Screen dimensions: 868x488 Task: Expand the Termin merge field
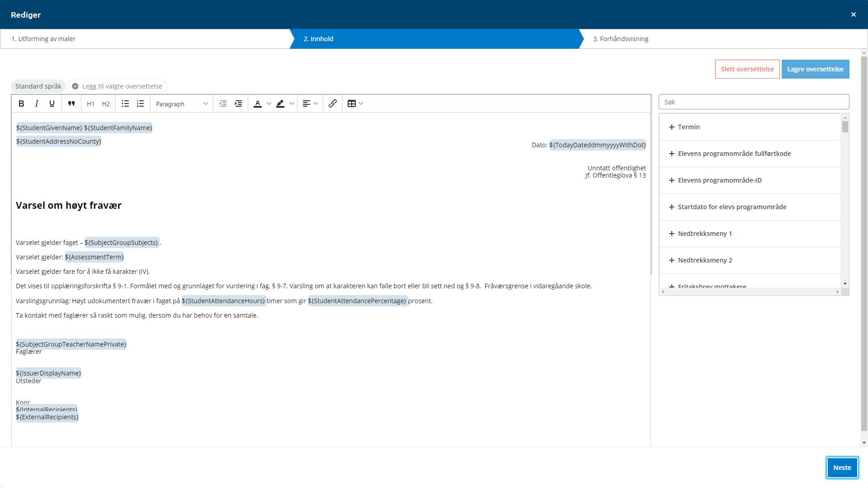click(689, 127)
